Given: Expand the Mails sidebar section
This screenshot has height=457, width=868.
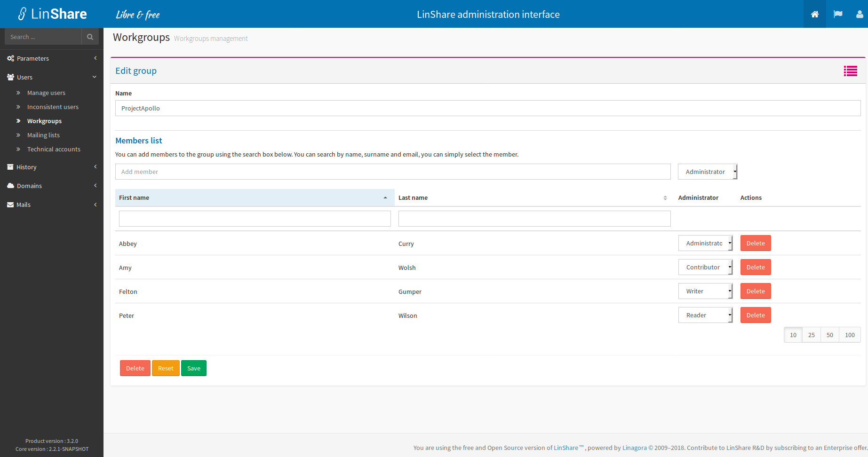Looking at the screenshot, I should click(52, 205).
